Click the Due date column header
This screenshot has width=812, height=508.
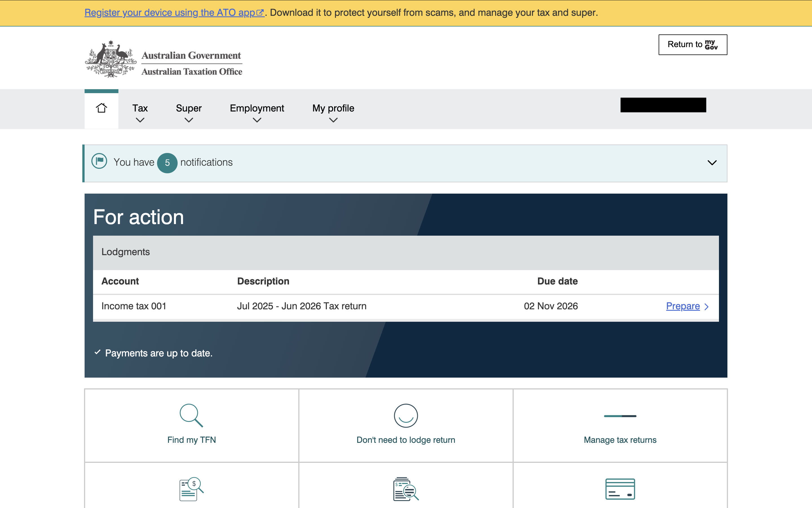557,281
